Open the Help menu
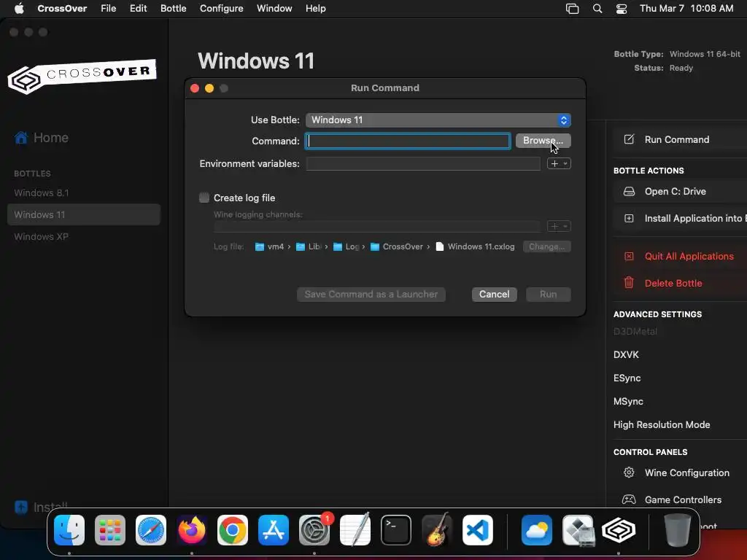 tap(315, 9)
